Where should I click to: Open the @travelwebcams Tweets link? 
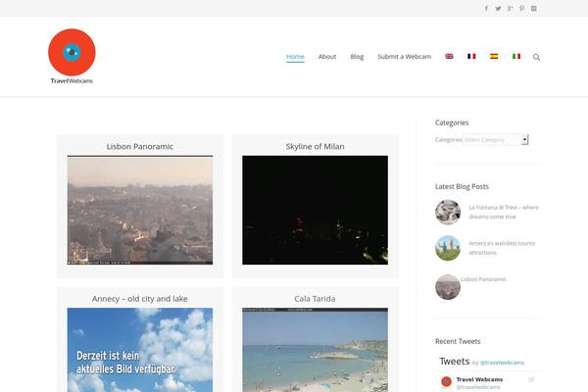click(x=502, y=363)
